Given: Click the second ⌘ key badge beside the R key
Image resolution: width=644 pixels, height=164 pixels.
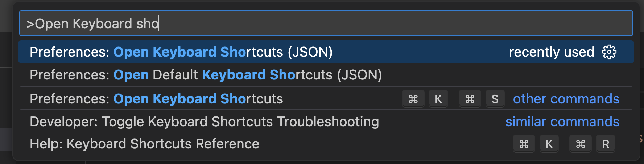Looking at the screenshot, I should [x=581, y=144].
